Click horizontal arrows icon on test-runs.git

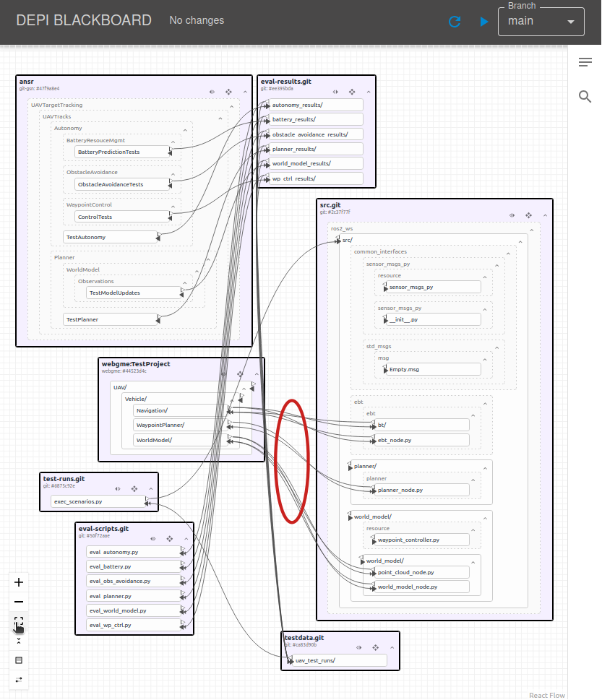click(118, 489)
